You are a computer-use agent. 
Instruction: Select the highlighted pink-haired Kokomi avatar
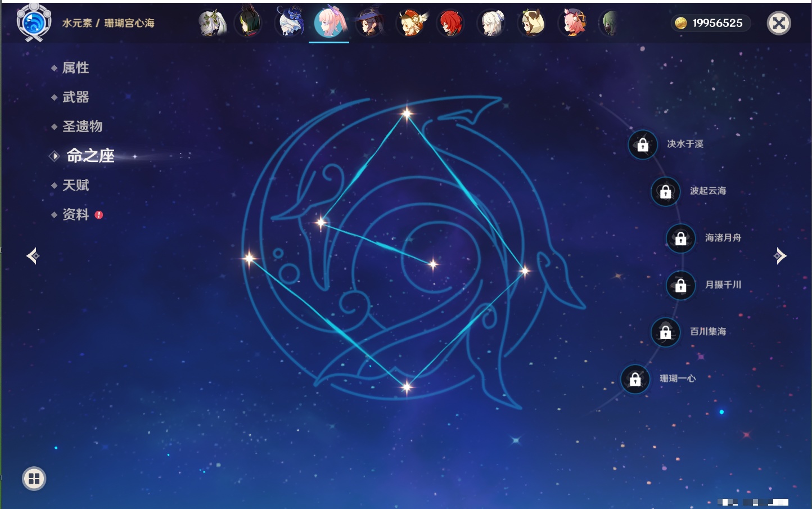point(330,22)
